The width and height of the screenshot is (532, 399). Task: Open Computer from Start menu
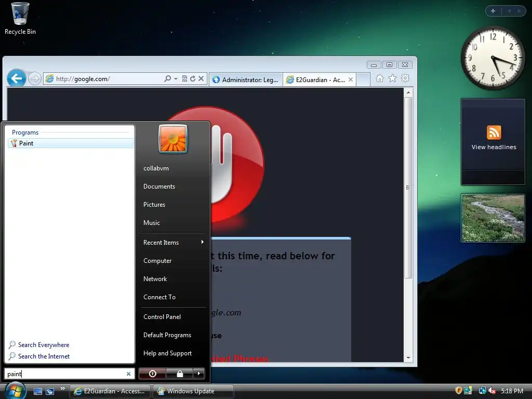point(157,261)
